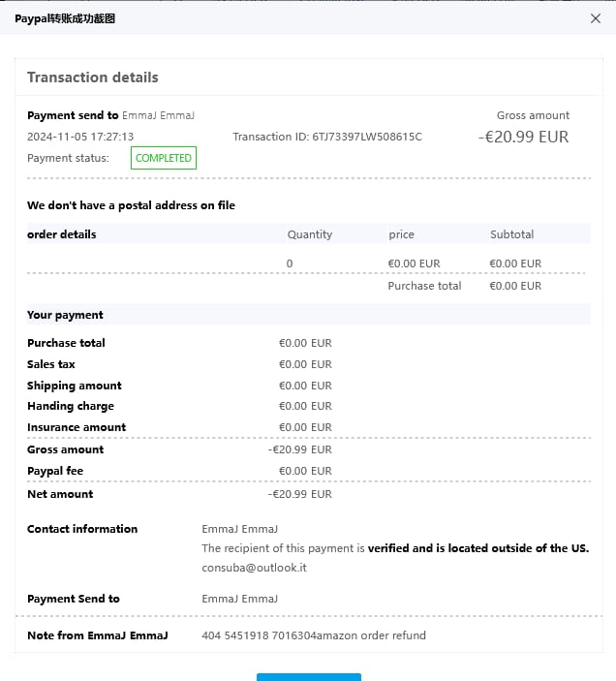Click the Note from EmmaJ EmmaJ label
616x681 pixels.
(x=98, y=635)
